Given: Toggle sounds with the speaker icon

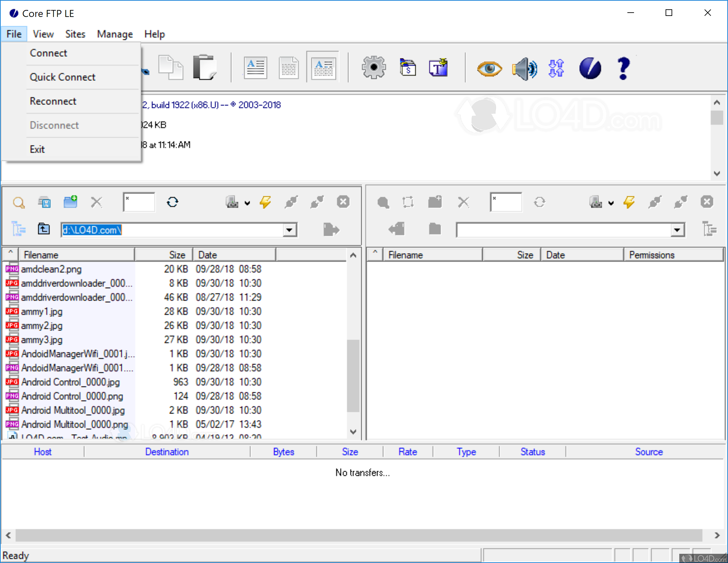Looking at the screenshot, I should (x=524, y=69).
